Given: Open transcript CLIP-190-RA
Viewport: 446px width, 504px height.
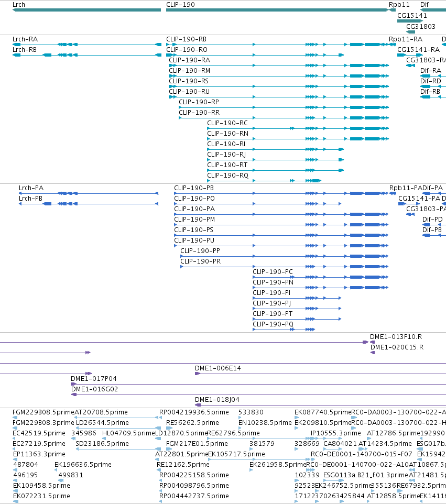Looking at the screenshot, I should pyautogui.click(x=189, y=60).
